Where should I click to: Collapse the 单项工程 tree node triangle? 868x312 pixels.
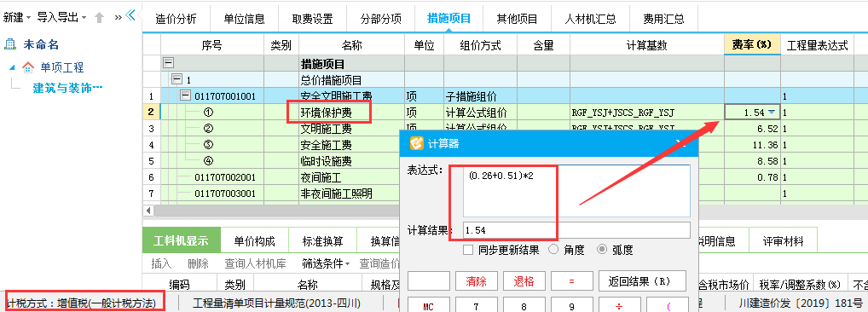point(12,67)
